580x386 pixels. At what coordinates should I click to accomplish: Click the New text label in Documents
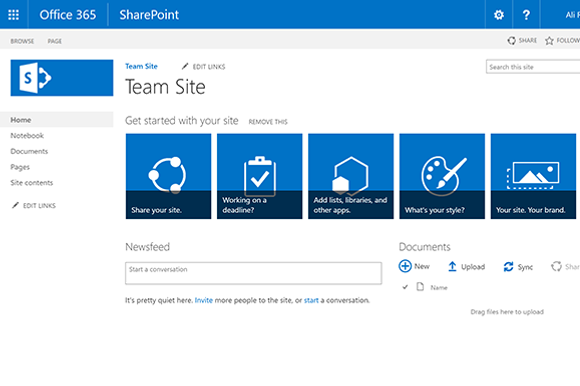click(x=422, y=266)
